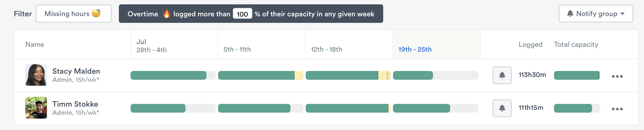Select the 5th - 11th week column

pos(237,49)
